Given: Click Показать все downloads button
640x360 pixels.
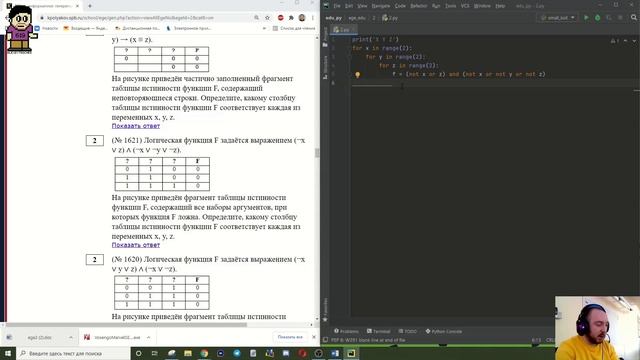Looking at the screenshot, I should pyautogui.click(x=290, y=337).
